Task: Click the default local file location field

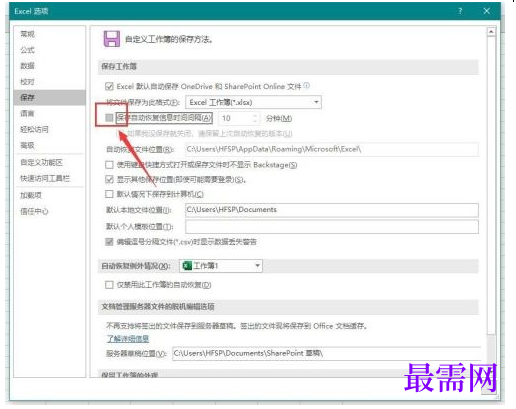Action: tap(332, 210)
